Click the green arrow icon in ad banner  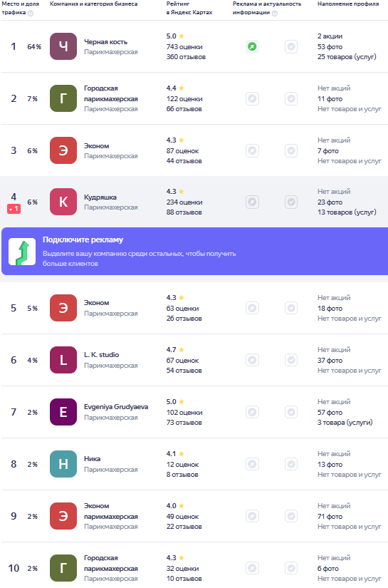[x=22, y=252]
